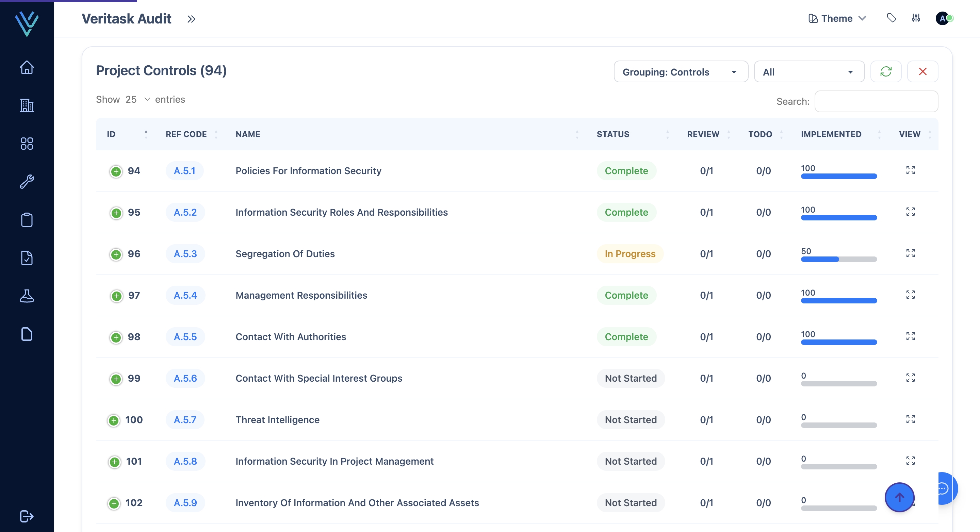The image size is (980, 532).
Task: Click the A.5.3 reference code badge
Action: click(x=185, y=254)
